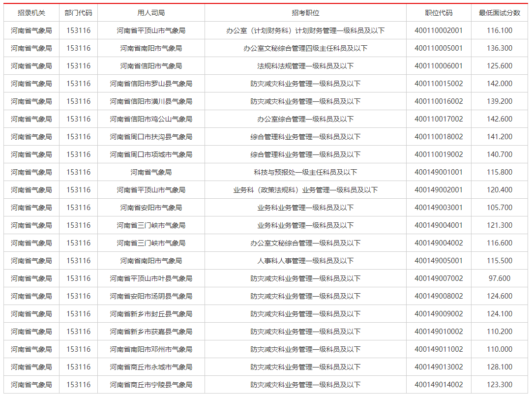This screenshot has width=532, height=397.
Task: Click the score 142.600
Action: [x=500, y=119]
